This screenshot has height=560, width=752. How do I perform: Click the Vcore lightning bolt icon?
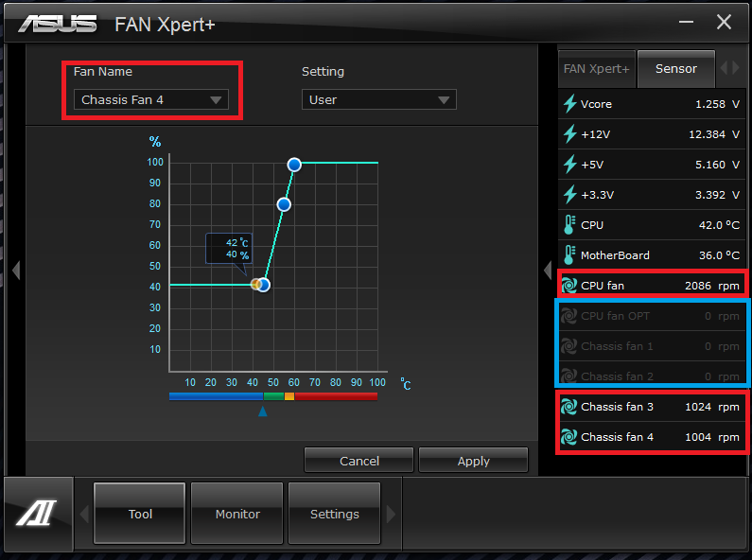coord(569,103)
